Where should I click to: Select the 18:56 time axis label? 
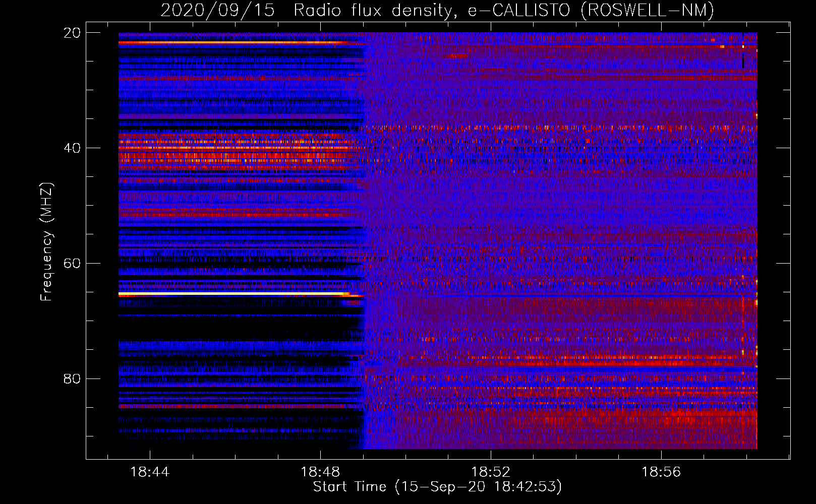pos(661,472)
